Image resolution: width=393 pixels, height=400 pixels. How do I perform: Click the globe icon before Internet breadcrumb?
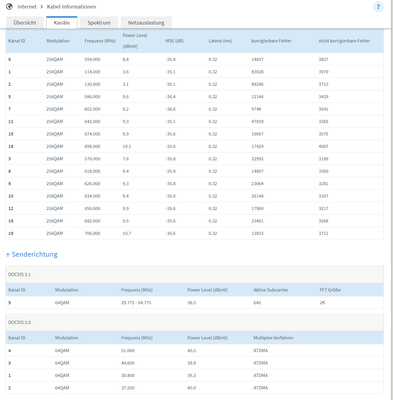point(9,7)
